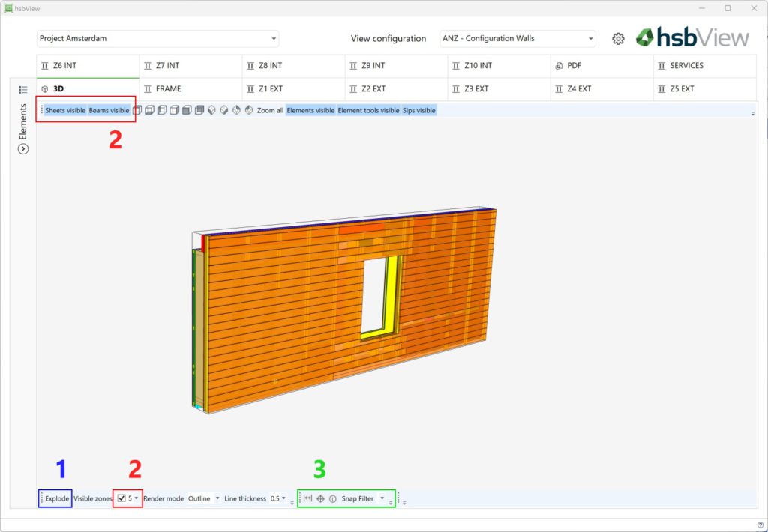Uncheck the Visible zones checkbox
Screen dimensions: 768x532
tap(121, 498)
